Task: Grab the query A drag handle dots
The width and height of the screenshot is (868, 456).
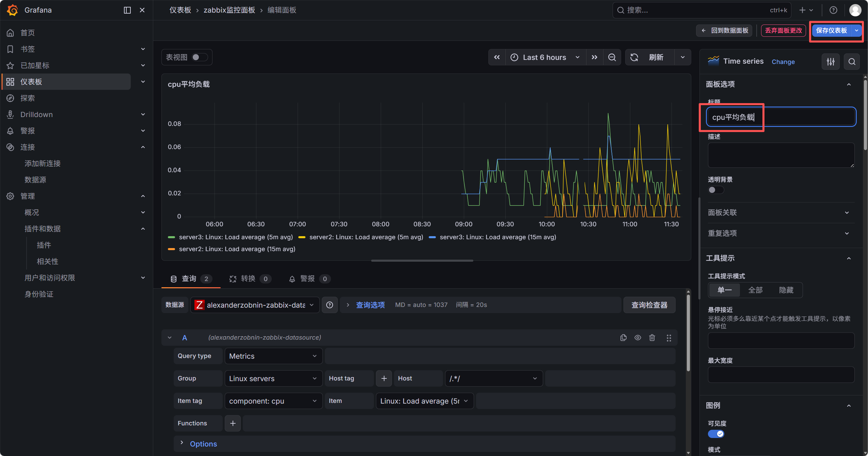Action: 669,338
